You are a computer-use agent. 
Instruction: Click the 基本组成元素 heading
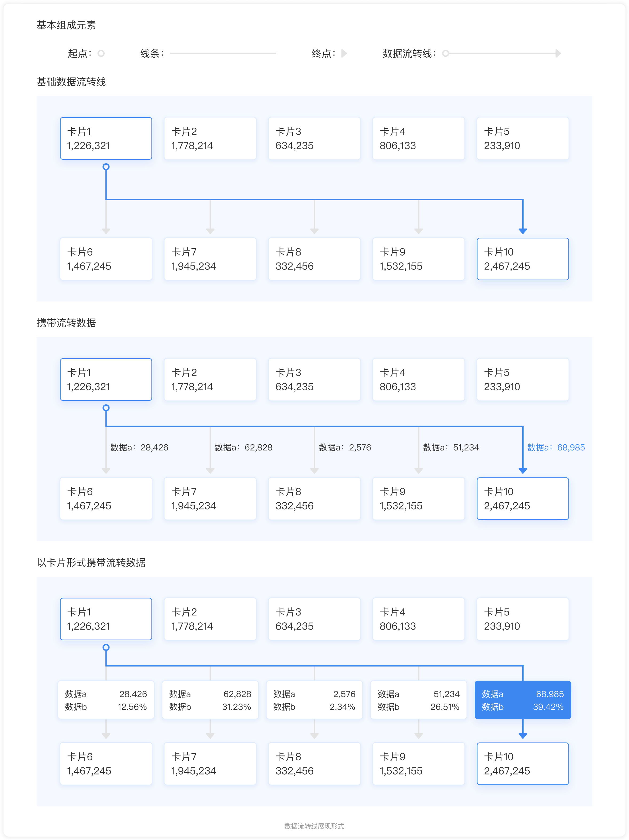coord(66,25)
